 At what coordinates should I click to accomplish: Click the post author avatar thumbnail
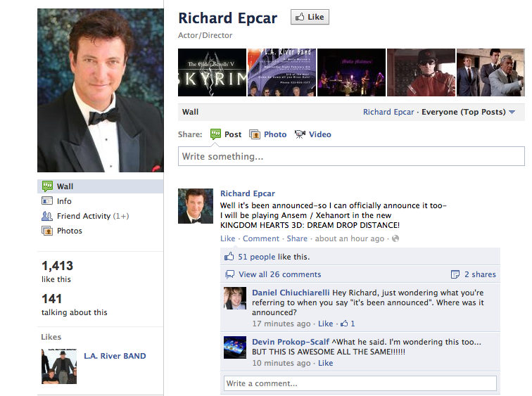tap(196, 206)
